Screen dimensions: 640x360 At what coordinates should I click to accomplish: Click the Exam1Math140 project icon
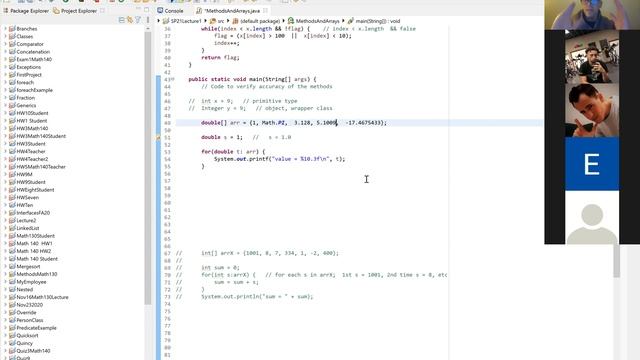[12, 59]
